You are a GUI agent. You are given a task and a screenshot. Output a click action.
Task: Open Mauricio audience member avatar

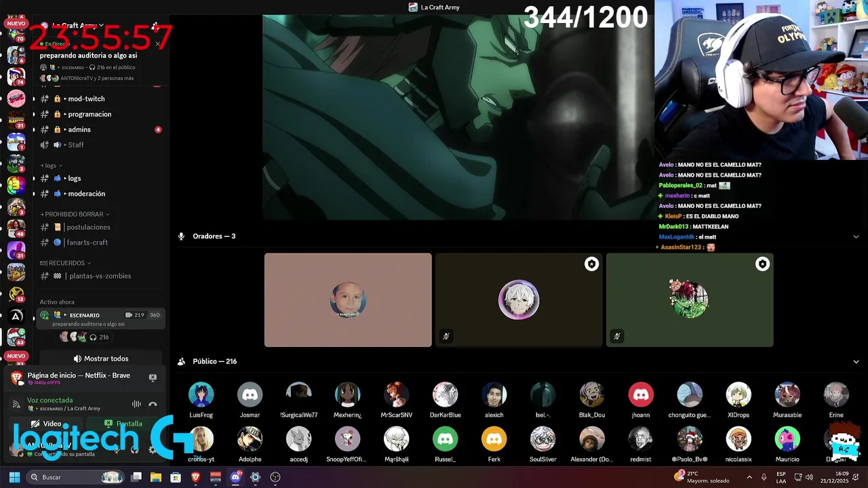787,439
